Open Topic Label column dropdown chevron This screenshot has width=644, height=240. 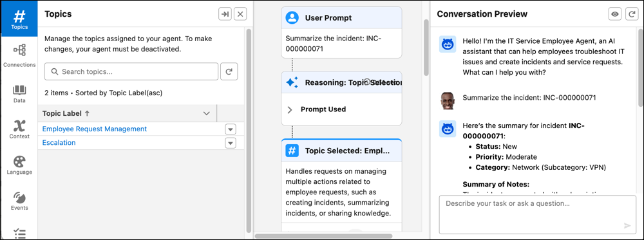[x=207, y=113]
